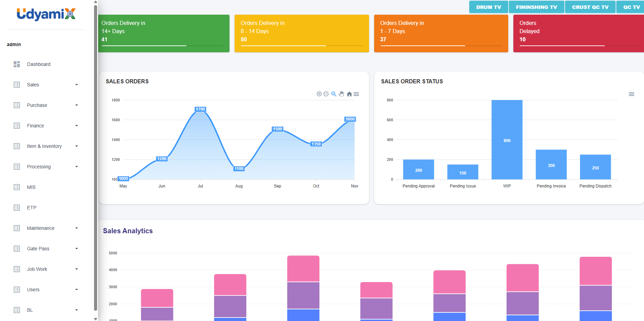Expand the Purchase menu arrow
This screenshot has width=644, height=321.
pos(77,105)
